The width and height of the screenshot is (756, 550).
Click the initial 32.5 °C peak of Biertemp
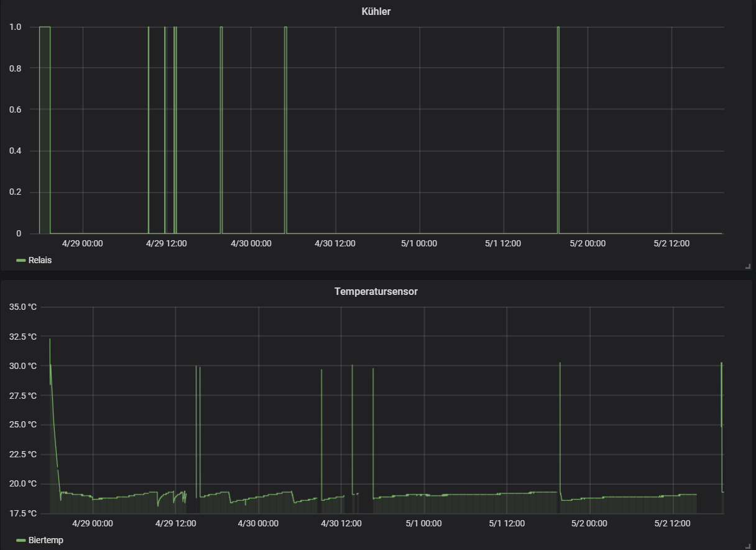coord(50,340)
